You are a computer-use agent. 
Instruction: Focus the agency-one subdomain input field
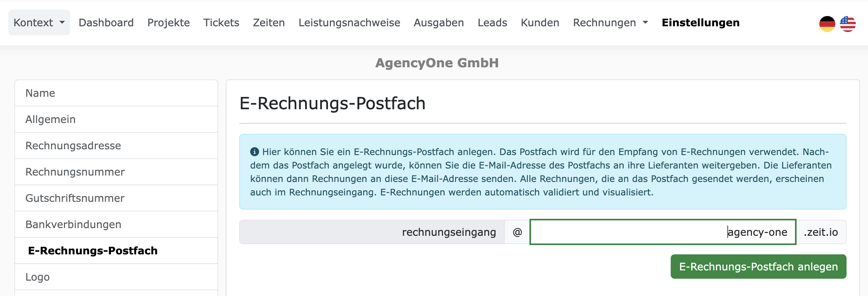point(662,232)
